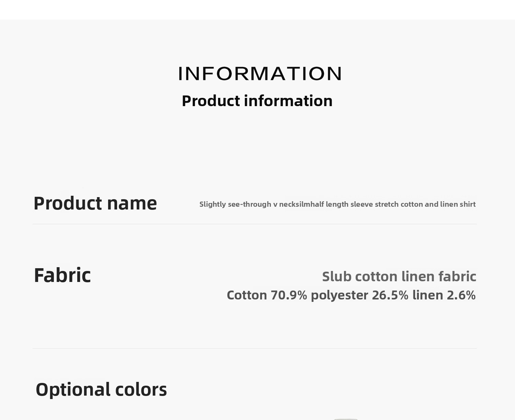Click 'linen shirt' ending the product description
The image size is (515, 420).
coord(458,204)
